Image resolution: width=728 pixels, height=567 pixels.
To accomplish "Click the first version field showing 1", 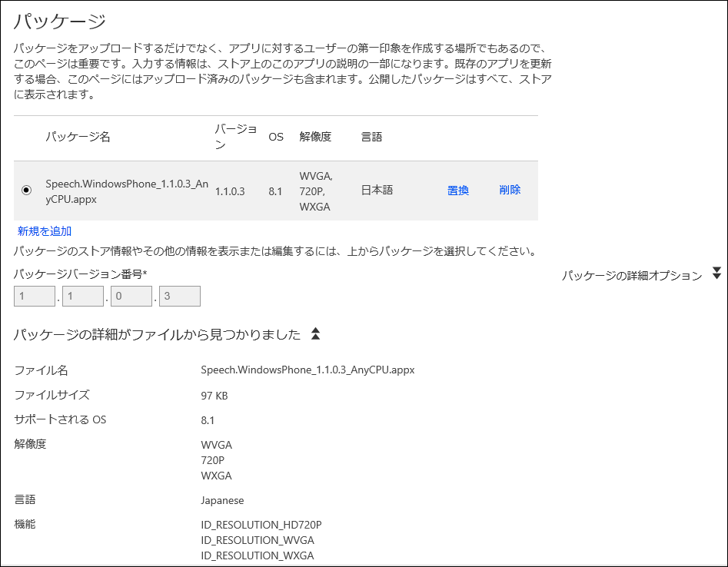I will coord(35,296).
